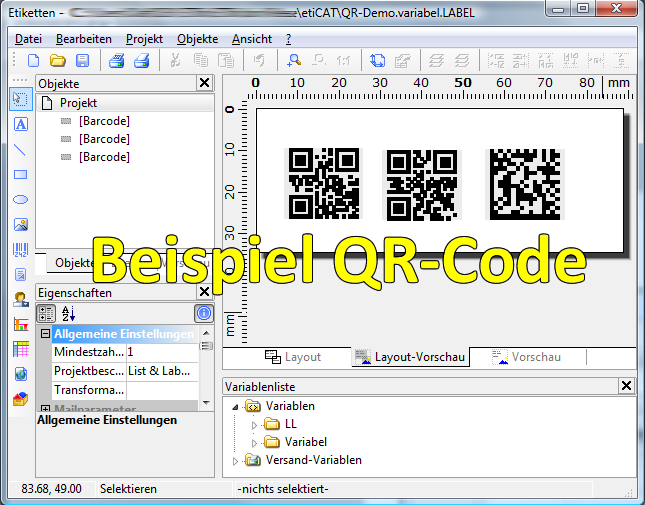Click the DataMatrix code on the right

[x=525, y=185]
